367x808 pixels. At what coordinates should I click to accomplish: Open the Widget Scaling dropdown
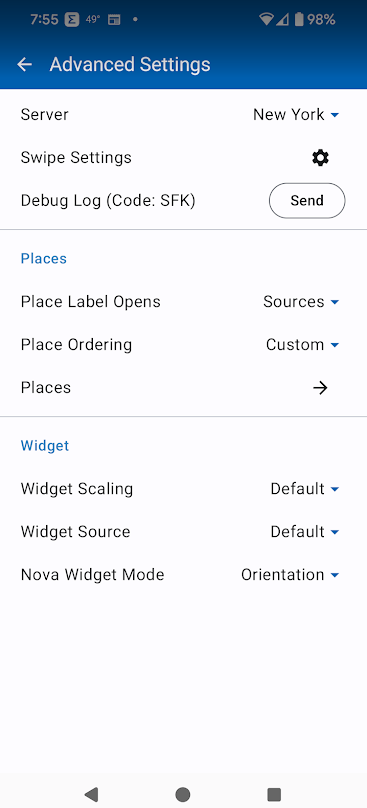305,489
